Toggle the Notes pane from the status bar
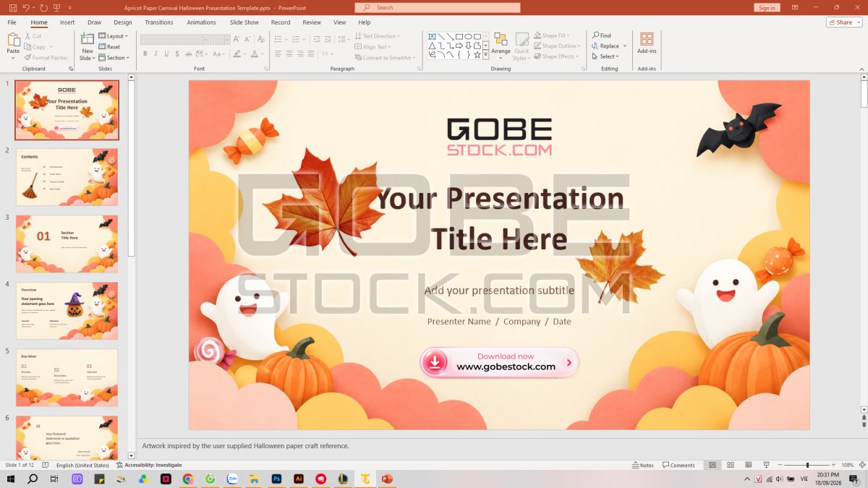This screenshot has width=868, height=488. (x=643, y=465)
